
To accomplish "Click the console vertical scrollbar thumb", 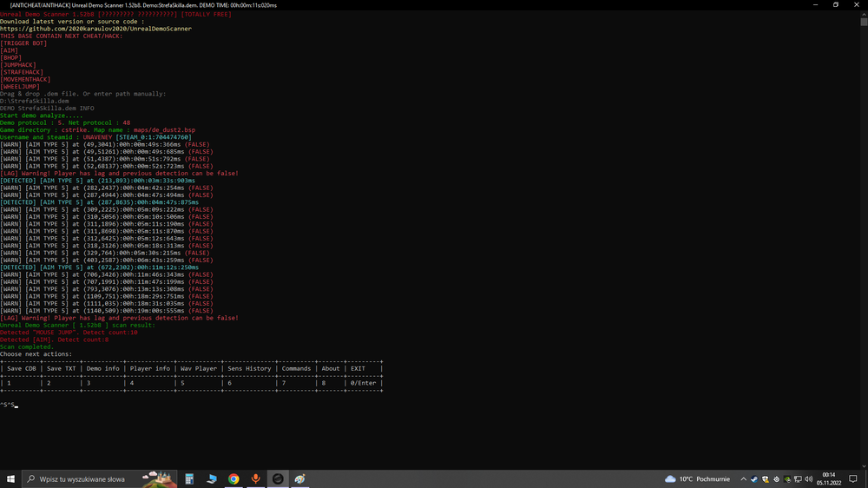I will tap(864, 22).
